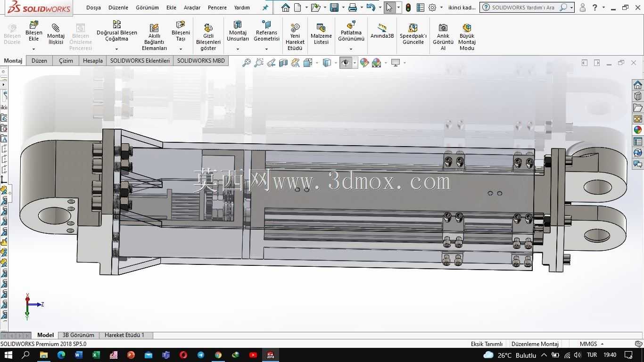Open dropdown arrow under Doğrusal Bileşen Çoğaltma

[x=116, y=49]
